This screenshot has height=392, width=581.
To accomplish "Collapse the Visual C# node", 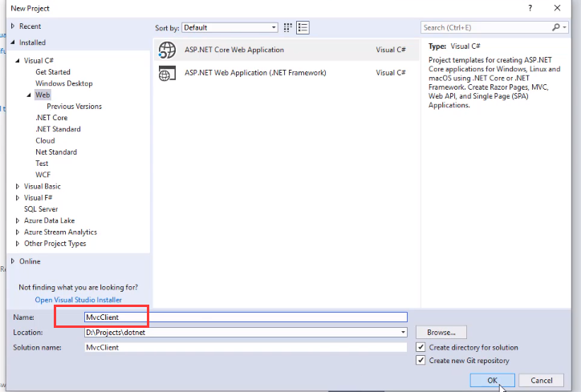I will tap(18, 60).
